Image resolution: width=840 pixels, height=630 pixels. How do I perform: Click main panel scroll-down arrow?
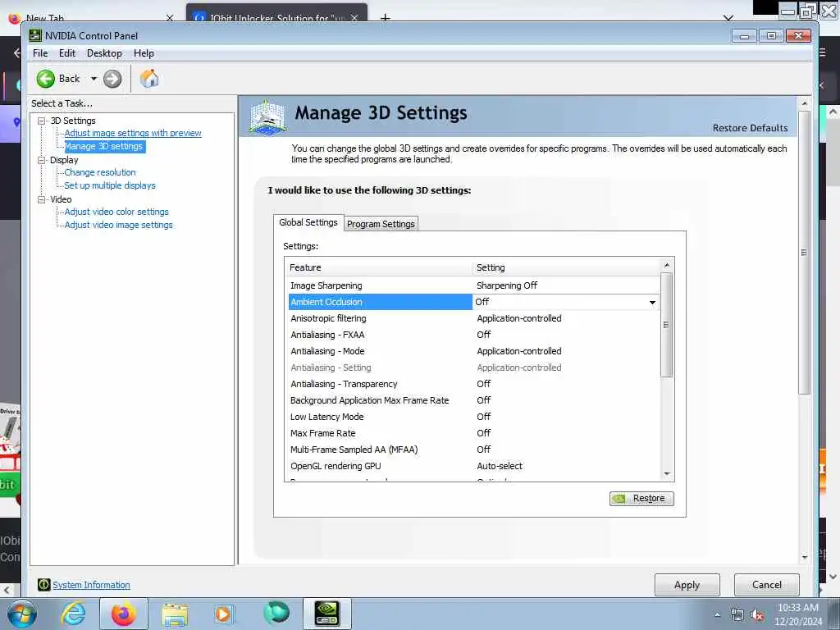coord(804,558)
